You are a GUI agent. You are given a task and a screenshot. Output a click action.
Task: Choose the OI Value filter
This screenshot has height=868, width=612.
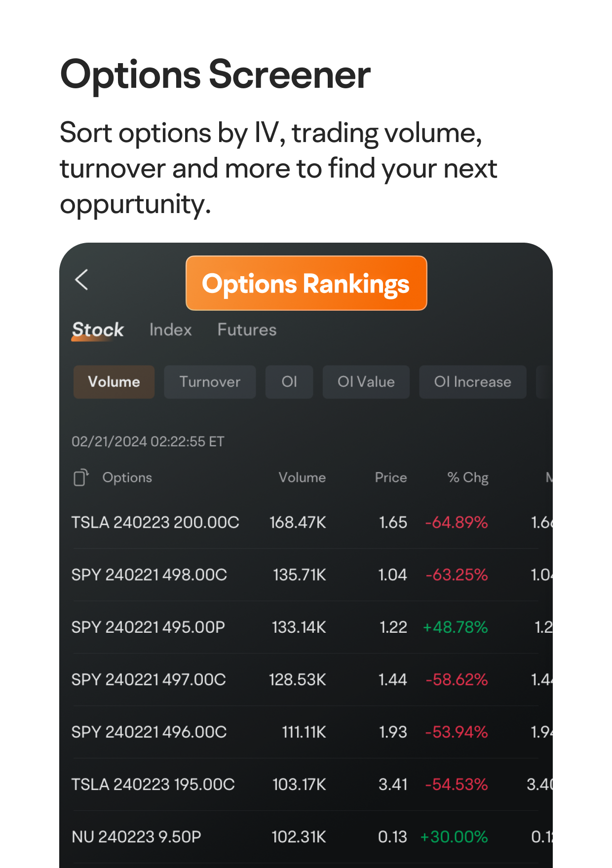(x=366, y=382)
